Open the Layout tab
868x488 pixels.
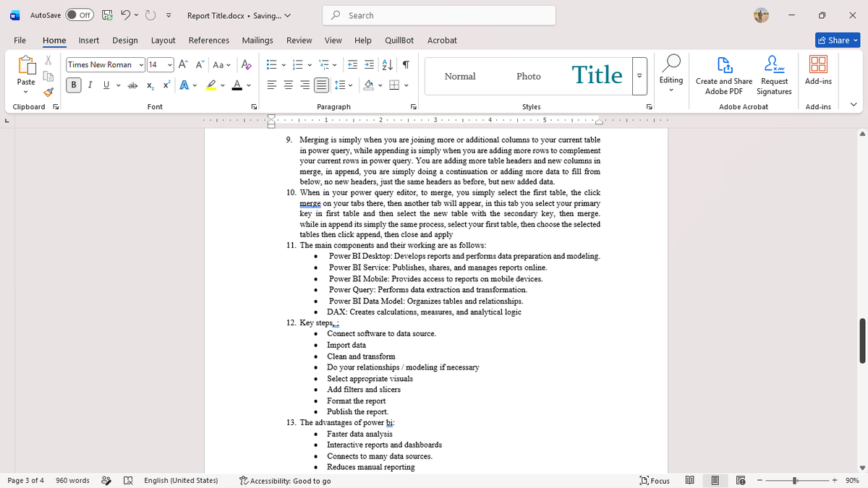pyautogui.click(x=163, y=40)
